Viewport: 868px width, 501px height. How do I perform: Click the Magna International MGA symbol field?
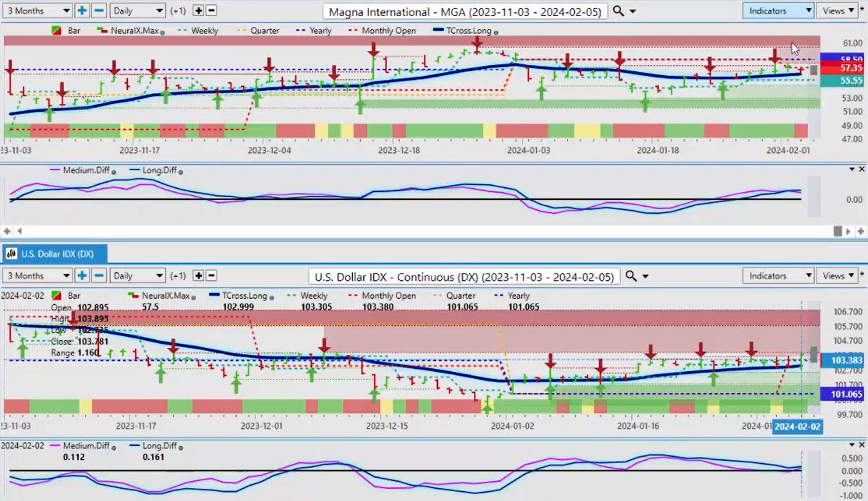tap(465, 11)
